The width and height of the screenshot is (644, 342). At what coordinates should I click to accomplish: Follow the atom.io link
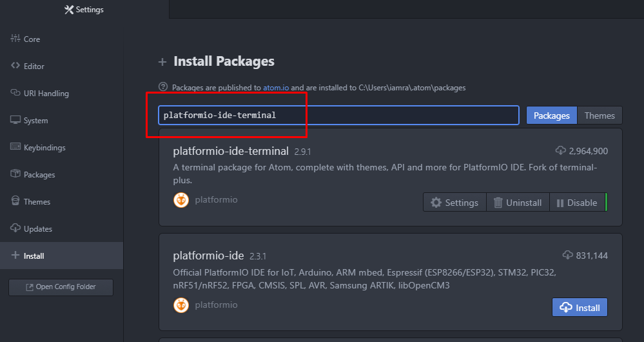click(276, 88)
